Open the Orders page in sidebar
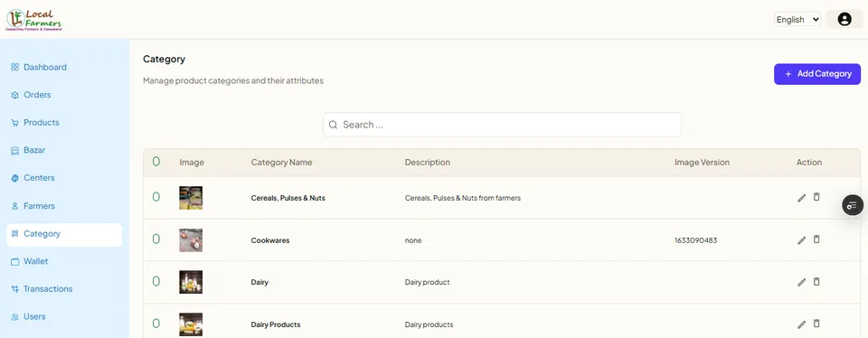868x338 pixels. pos(37,95)
